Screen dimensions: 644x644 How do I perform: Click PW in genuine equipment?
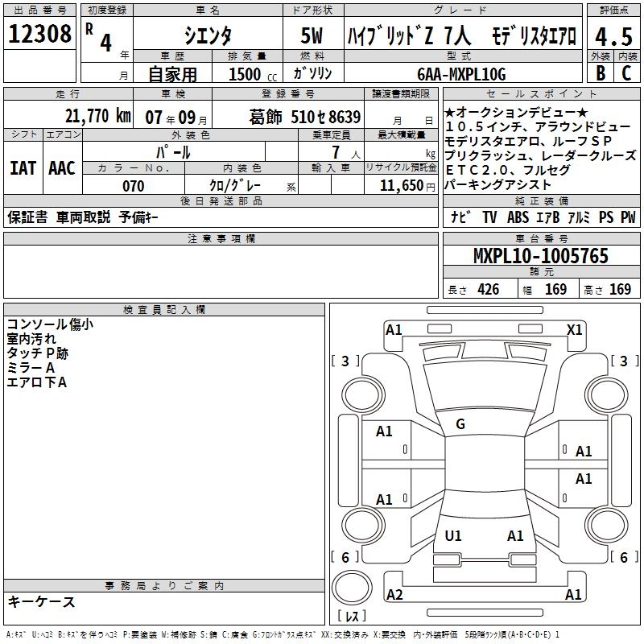click(628, 217)
